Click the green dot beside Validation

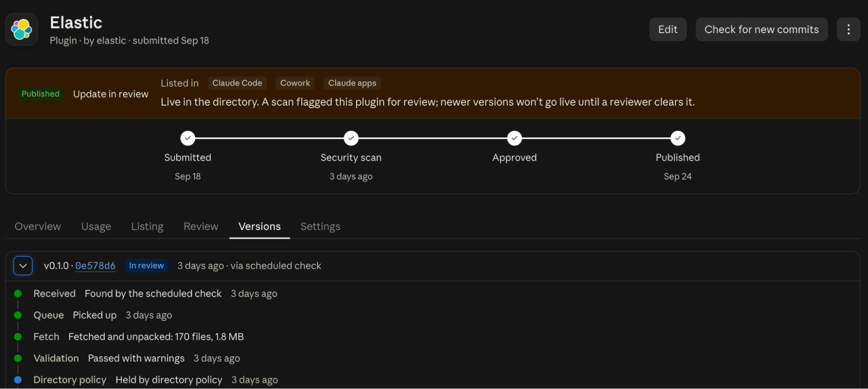click(x=18, y=359)
